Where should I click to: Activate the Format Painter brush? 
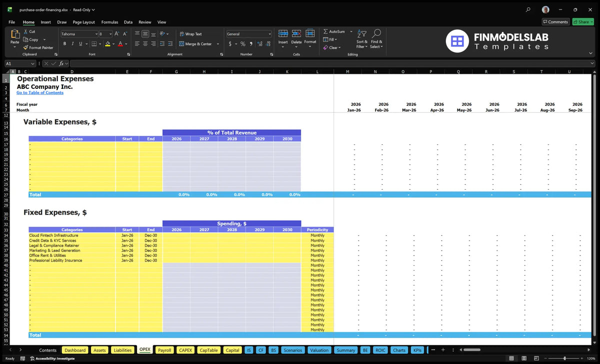click(25, 47)
